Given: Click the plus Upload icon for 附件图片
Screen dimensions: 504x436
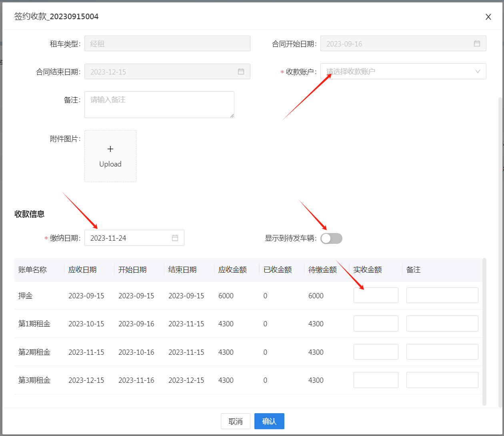Looking at the screenshot, I should coord(110,149).
